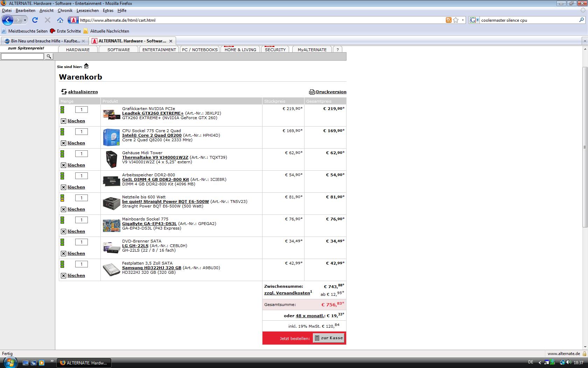Screen dimensions: 588x368
Task: Click the site search magnifier button
Action: tap(49, 56)
